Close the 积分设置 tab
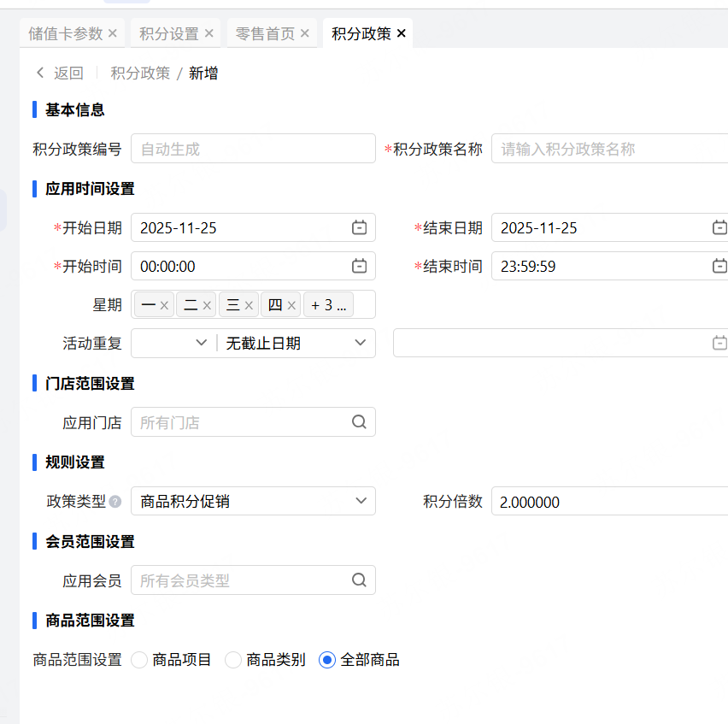The image size is (728, 724). 208,33
